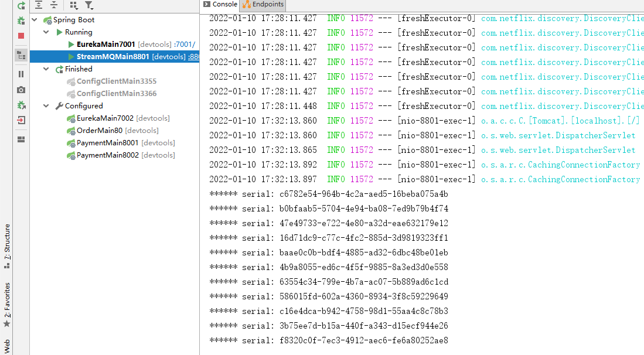Click the Collapse All toolbar icon
The height and width of the screenshot is (355, 644).
(54, 5)
